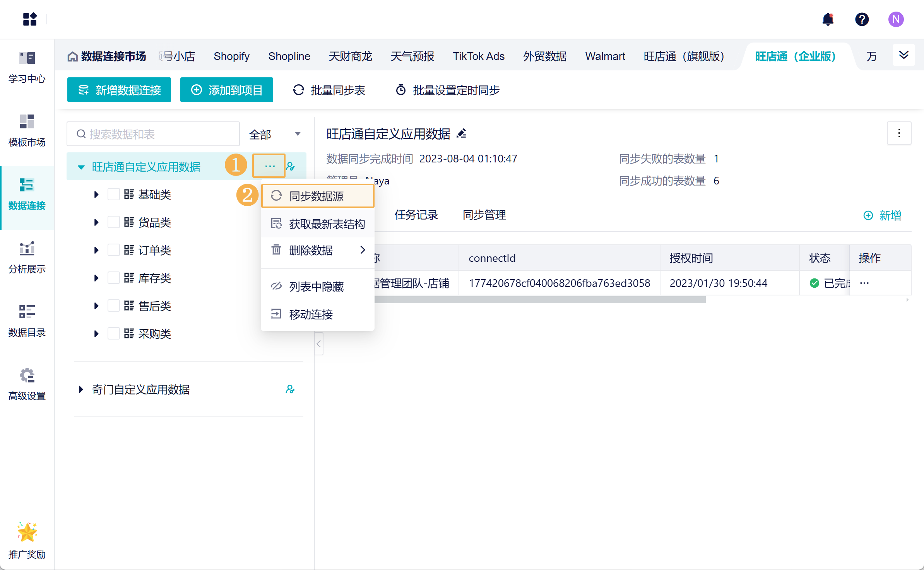Screen dimensions: 924x570
Task: Click the edit pencil beside connection title
Action: point(461,134)
